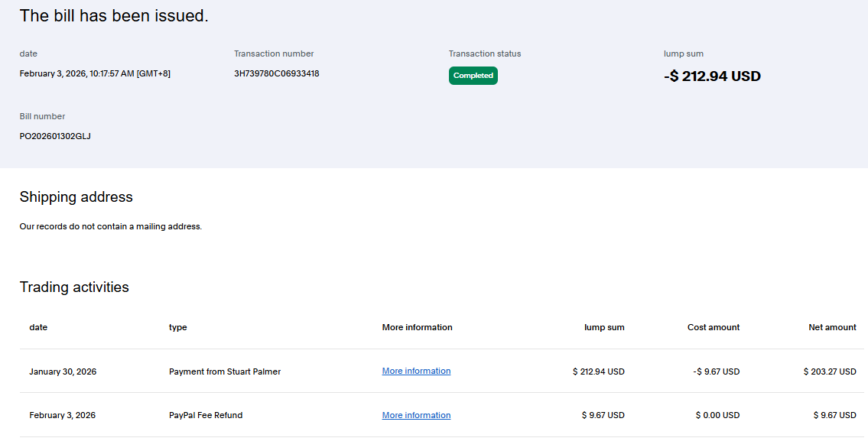Viewport: 868px width, 438px height.
Task: Click 'The bill has been issued' heading
Action: click(x=114, y=16)
